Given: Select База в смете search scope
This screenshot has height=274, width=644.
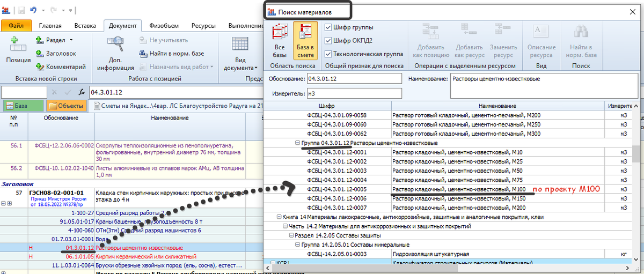Looking at the screenshot, I should [305, 41].
